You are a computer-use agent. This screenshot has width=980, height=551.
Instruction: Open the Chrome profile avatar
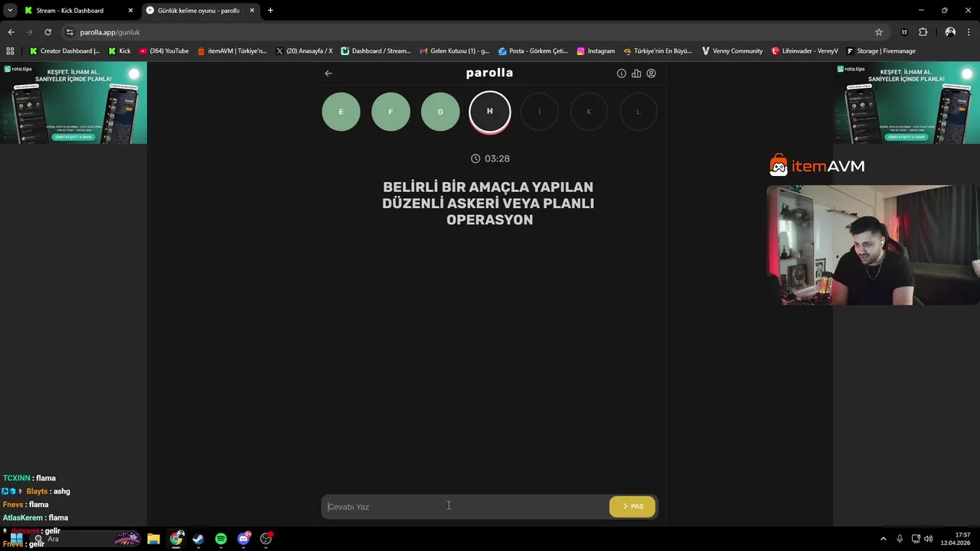tap(950, 32)
